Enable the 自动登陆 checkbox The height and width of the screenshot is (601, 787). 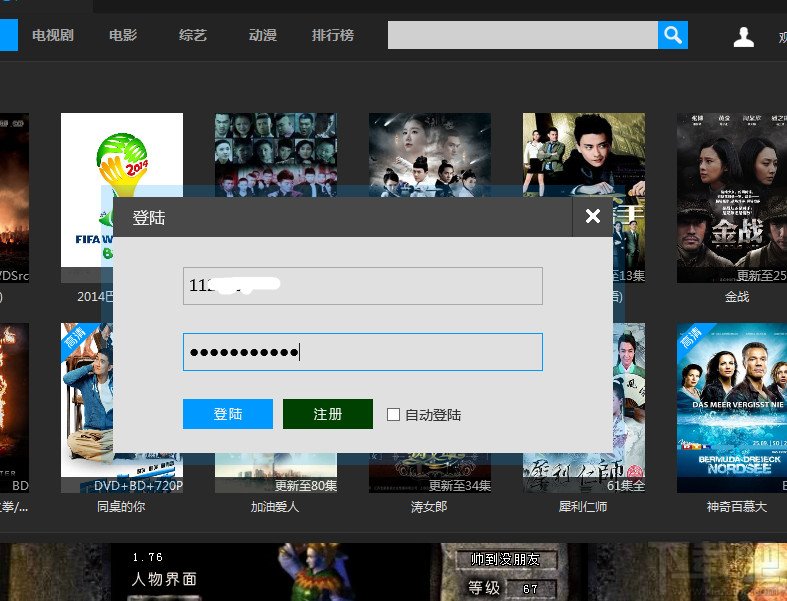pos(394,414)
